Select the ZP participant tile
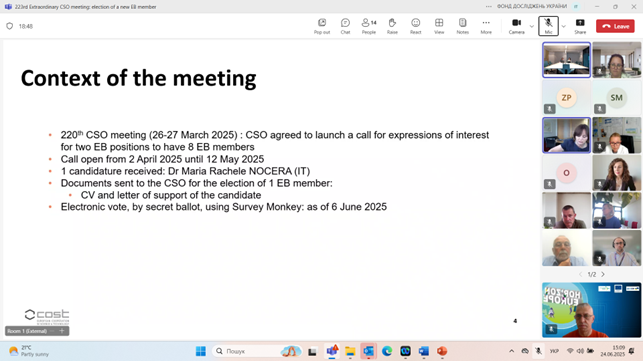 pos(566,98)
